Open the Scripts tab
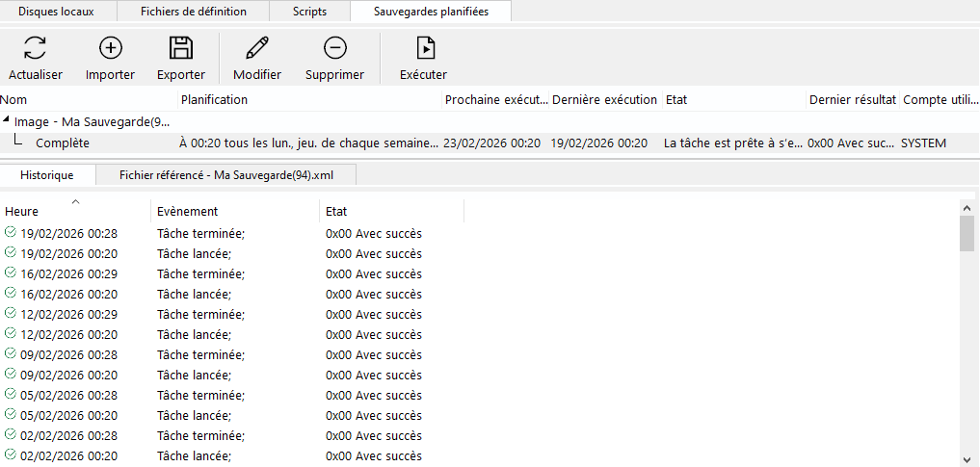This screenshot has width=980, height=467. [309, 12]
